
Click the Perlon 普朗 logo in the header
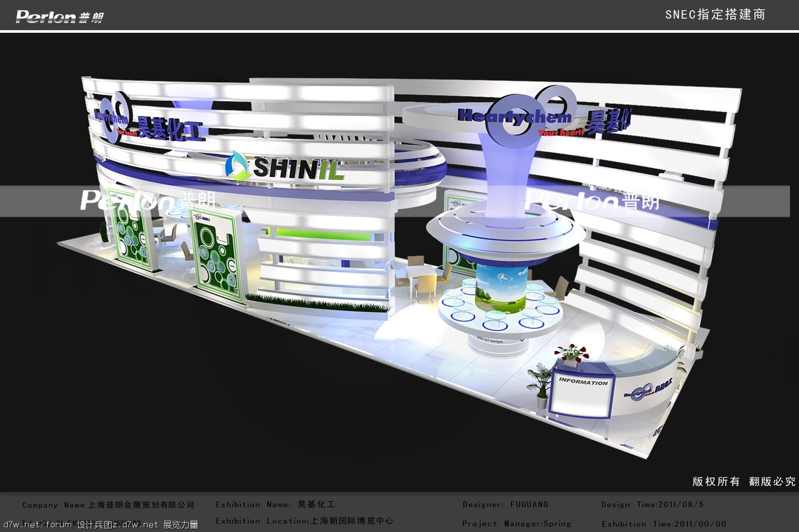click(59, 17)
